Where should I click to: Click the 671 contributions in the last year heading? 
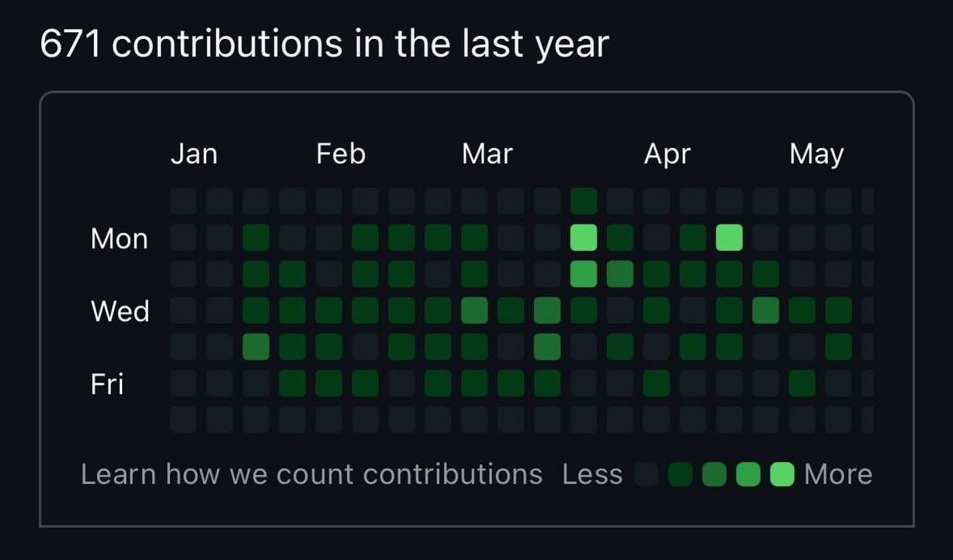[324, 44]
